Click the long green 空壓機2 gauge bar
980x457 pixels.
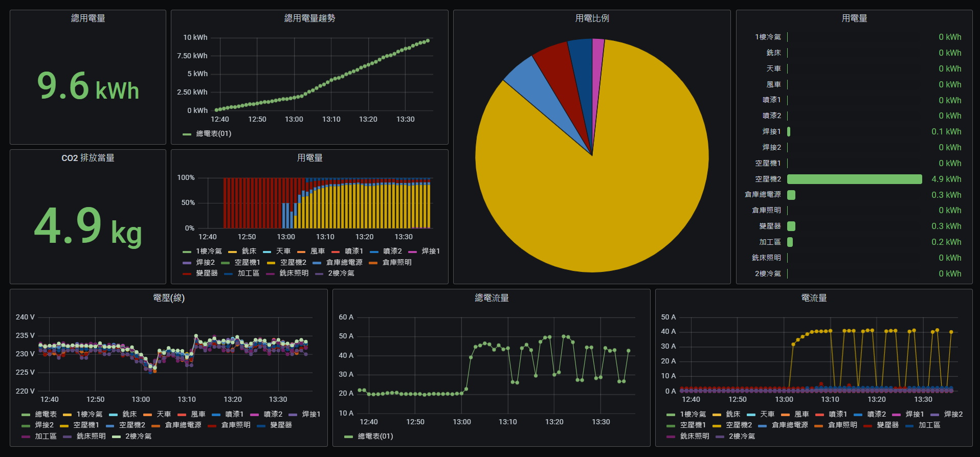coord(854,179)
